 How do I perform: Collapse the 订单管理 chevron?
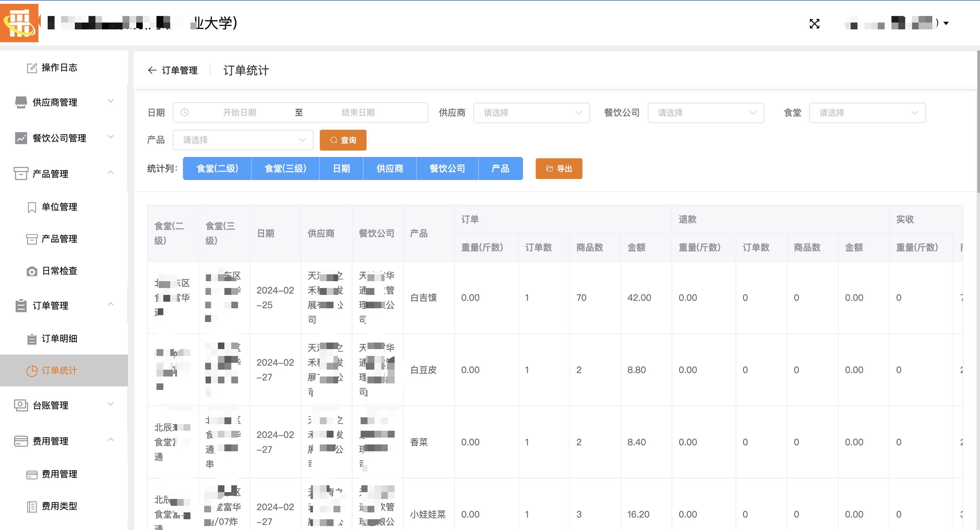coord(111,304)
